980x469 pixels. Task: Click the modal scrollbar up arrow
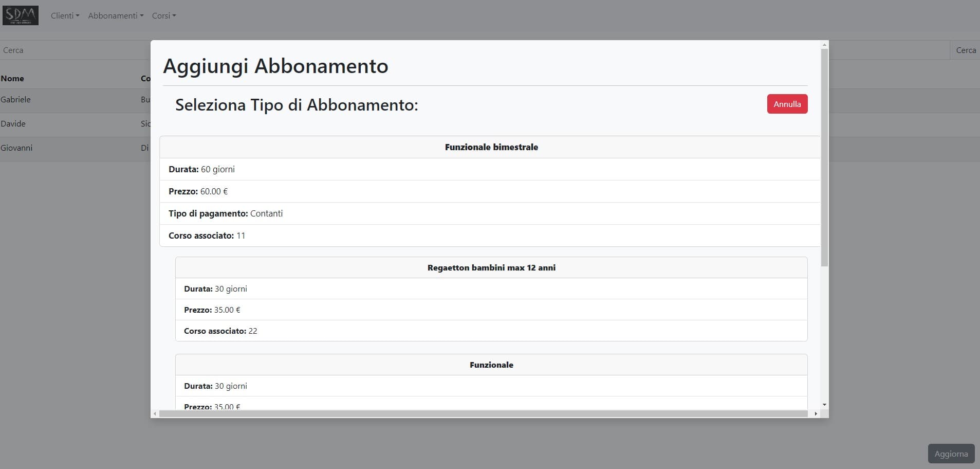click(823, 44)
